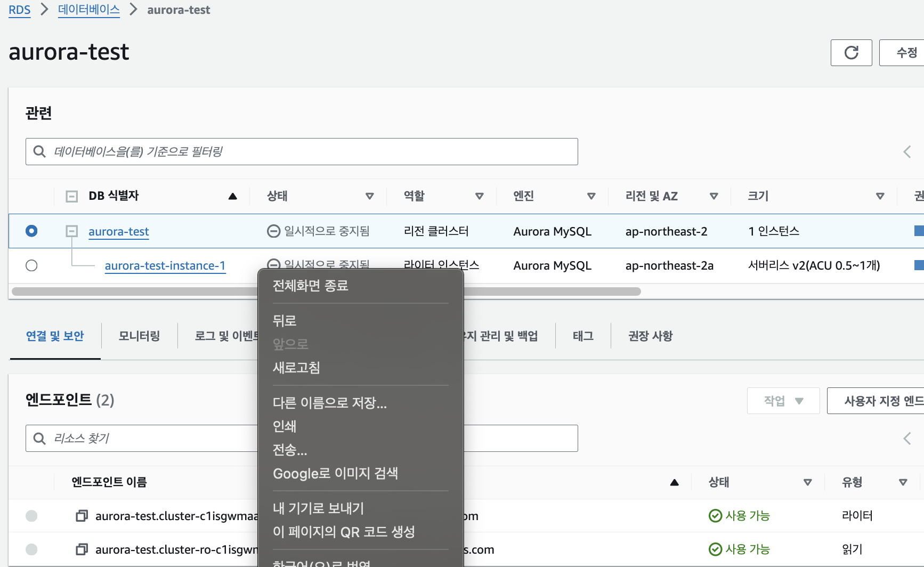The height and width of the screenshot is (567, 924).
Task: Click the 데이터베이스 breadcrumb link
Action: point(89,10)
